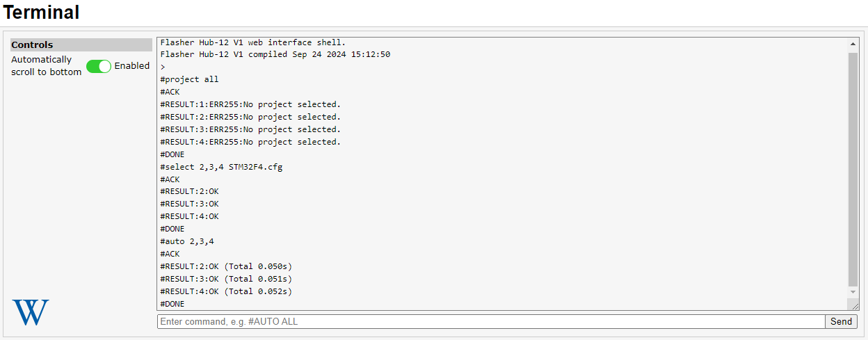
Task: Click the last #DONE line in output
Action: (172, 304)
